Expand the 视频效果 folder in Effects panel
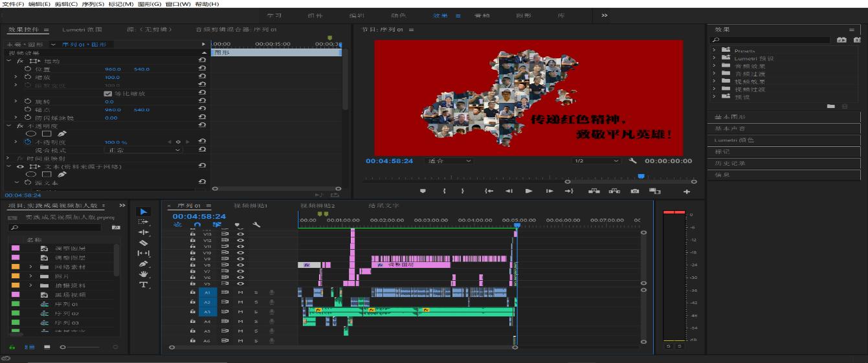The image size is (868, 363). pyautogui.click(x=714, y=82)
